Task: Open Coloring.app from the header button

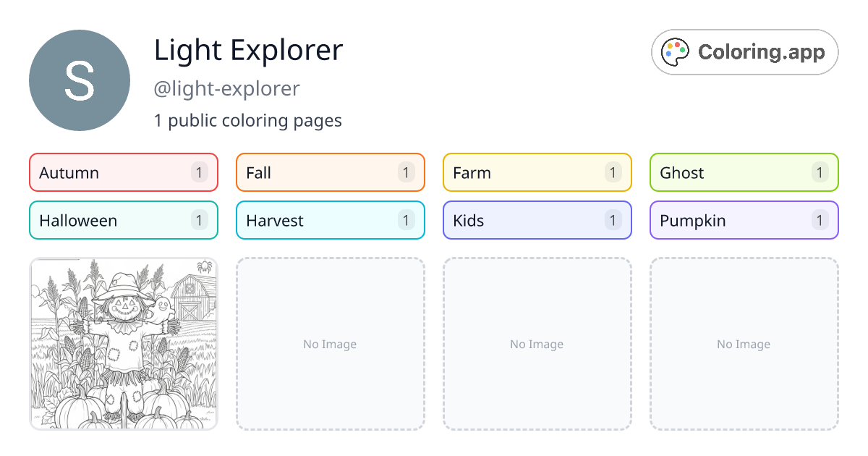Action: tap(744, 51)
